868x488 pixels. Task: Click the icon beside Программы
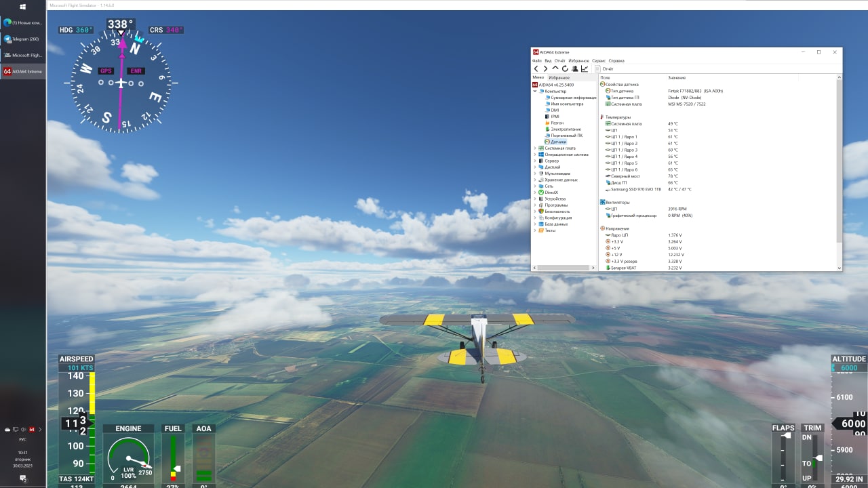(x=541, y=205)
